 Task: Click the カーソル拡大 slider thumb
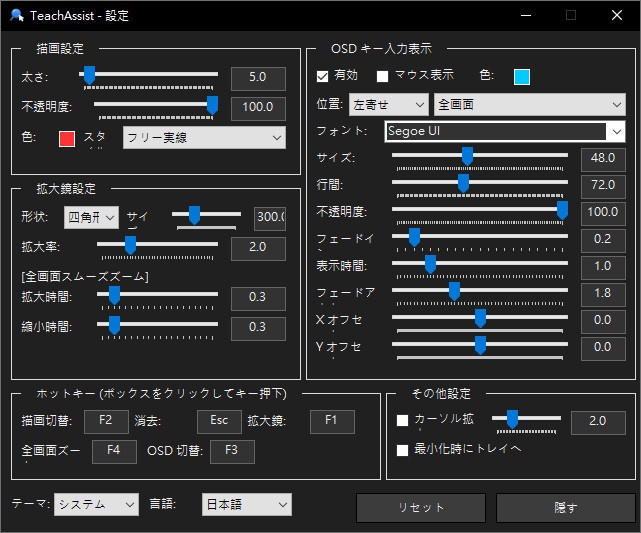point(512,420)
